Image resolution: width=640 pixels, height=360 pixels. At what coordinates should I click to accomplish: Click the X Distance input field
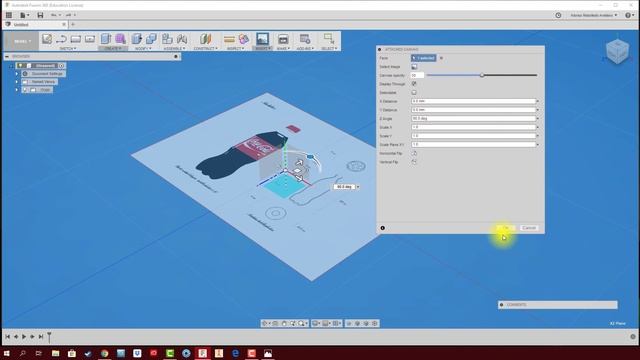pos(473,101)
